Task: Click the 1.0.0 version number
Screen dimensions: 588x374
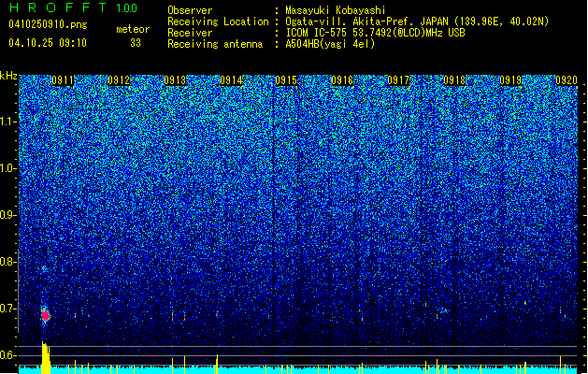Action: click(x=127, y=7)
